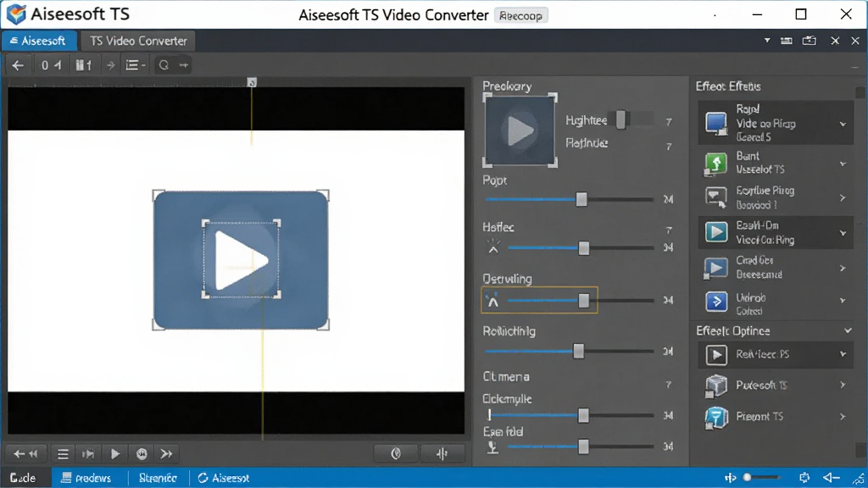This screenshot has width=868, height=488.
Task: Expand the Crad Gor effect entry
Action: click(x=843, y=269)
